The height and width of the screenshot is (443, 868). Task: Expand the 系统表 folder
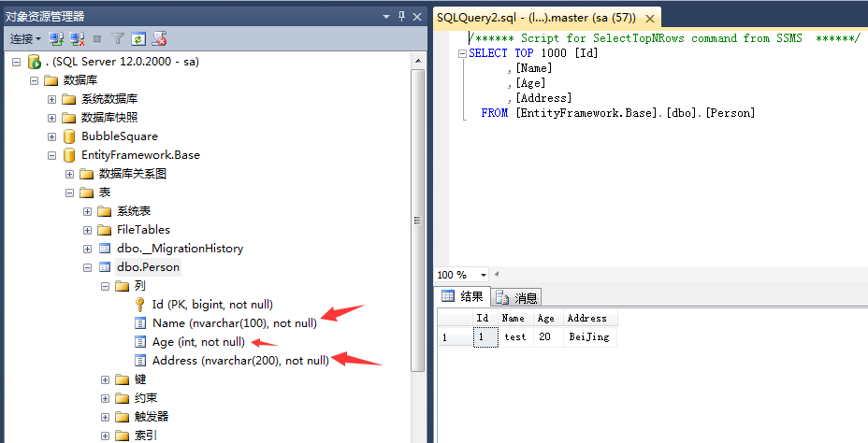pos(87,211)
